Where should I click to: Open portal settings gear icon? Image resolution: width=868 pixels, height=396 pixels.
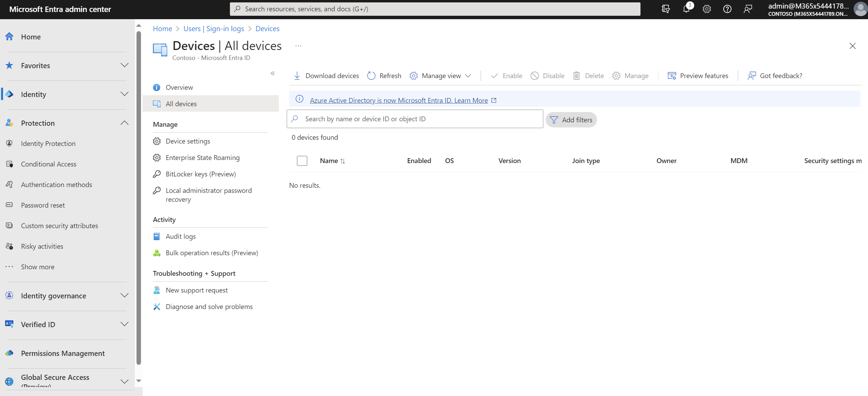point(707,9)
